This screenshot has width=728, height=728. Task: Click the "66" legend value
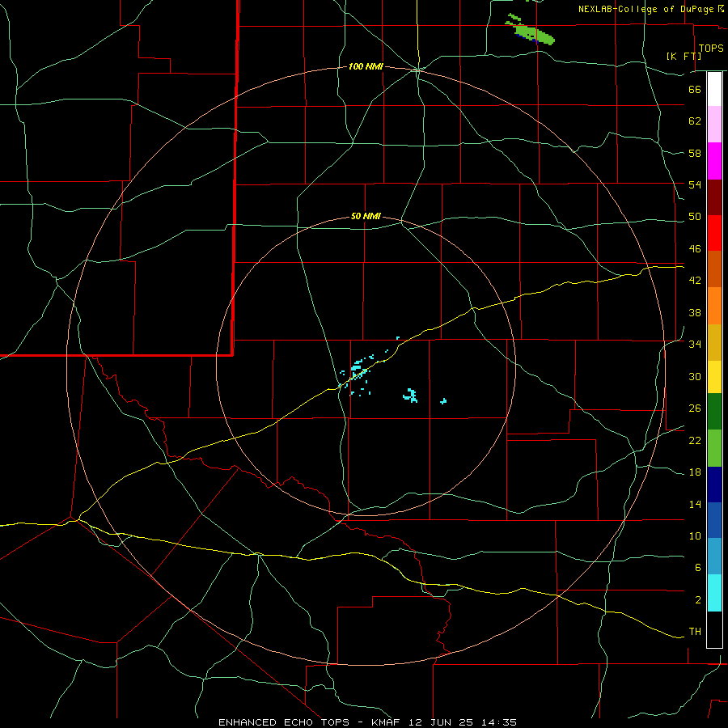click(695, 89)
